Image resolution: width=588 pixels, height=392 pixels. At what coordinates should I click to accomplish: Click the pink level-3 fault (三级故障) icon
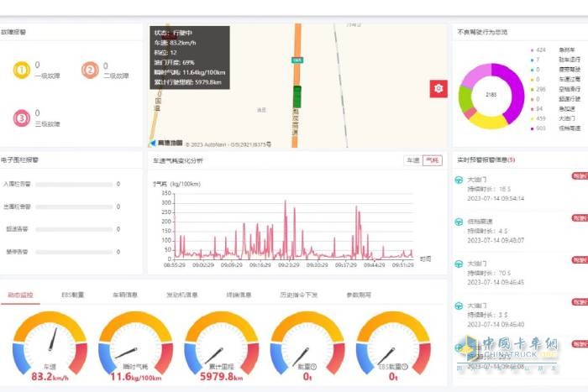(21, 118)
